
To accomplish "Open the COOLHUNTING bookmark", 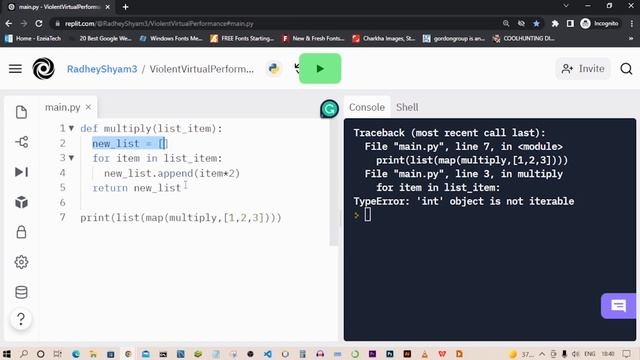I will (x=524, y=38).
